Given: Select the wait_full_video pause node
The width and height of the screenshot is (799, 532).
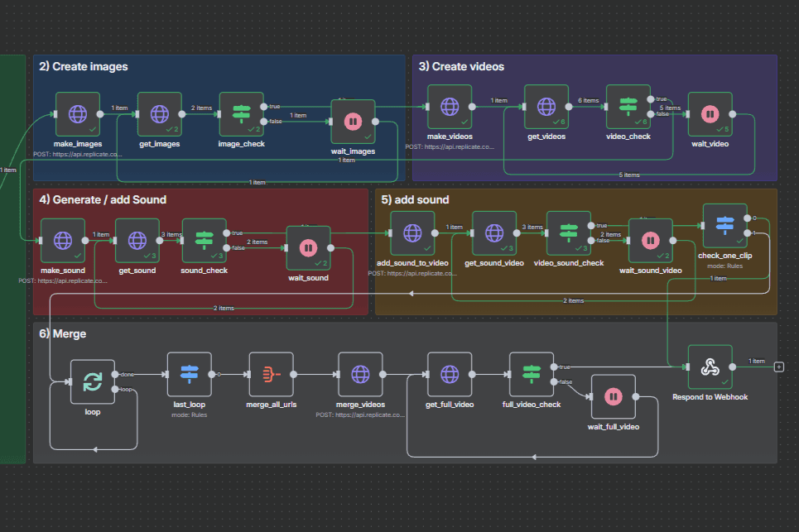Looking at the screenshot, I should click(613, 396).
